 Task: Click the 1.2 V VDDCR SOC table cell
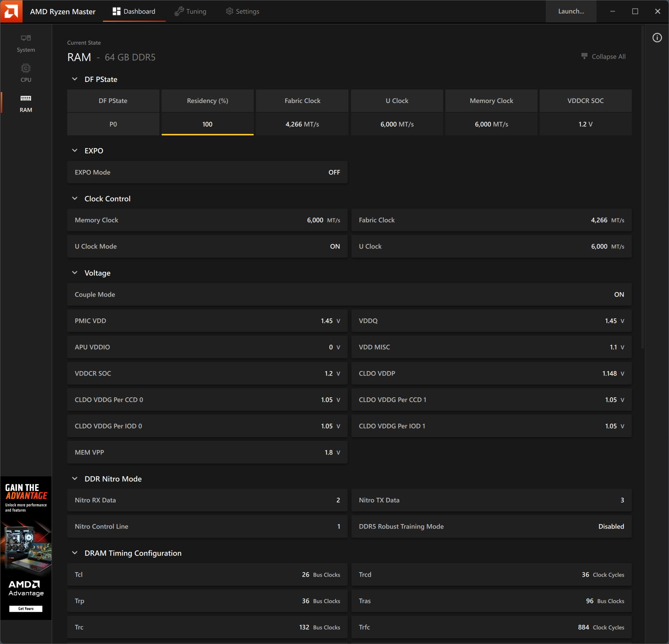[x=586, y=124]
